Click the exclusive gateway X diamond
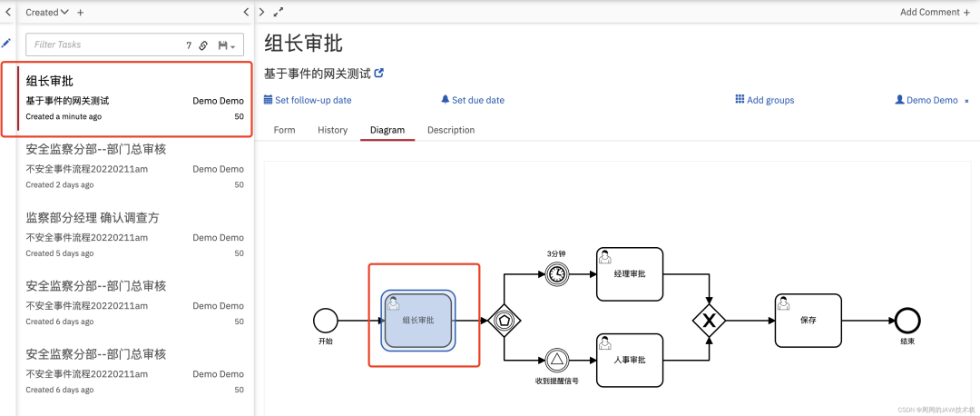 709,321
